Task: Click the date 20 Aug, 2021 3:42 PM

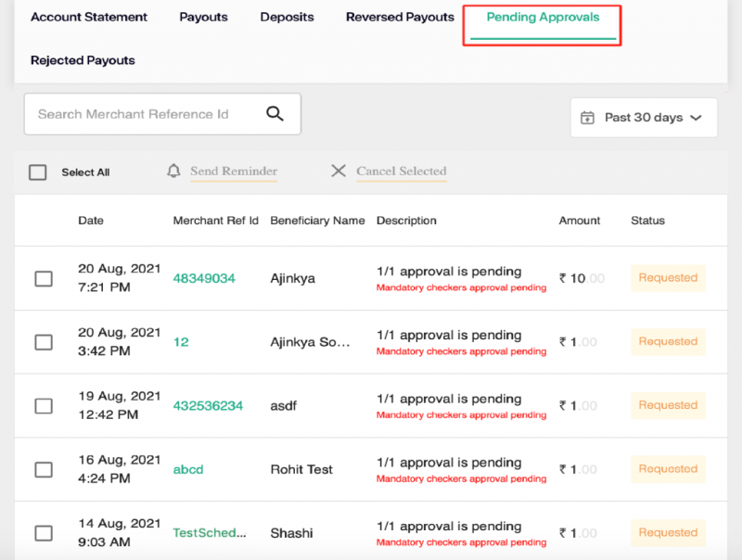Action: pos(120,341)
